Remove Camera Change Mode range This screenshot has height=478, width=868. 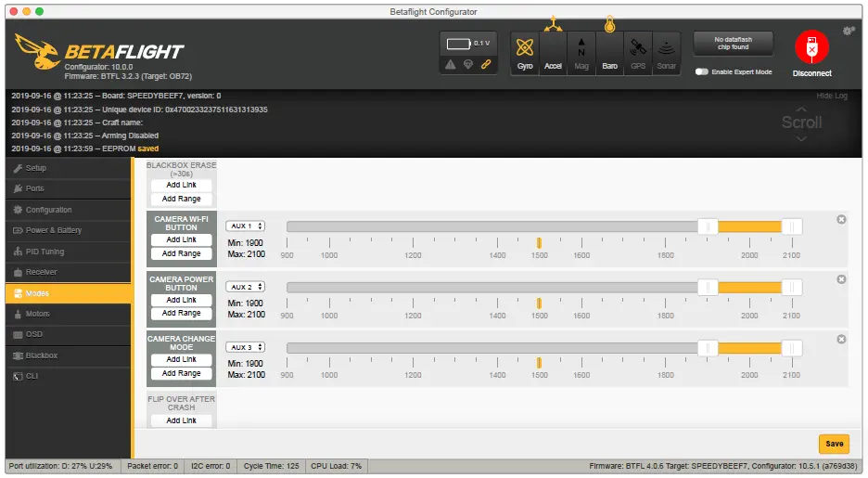click(841, 339)
